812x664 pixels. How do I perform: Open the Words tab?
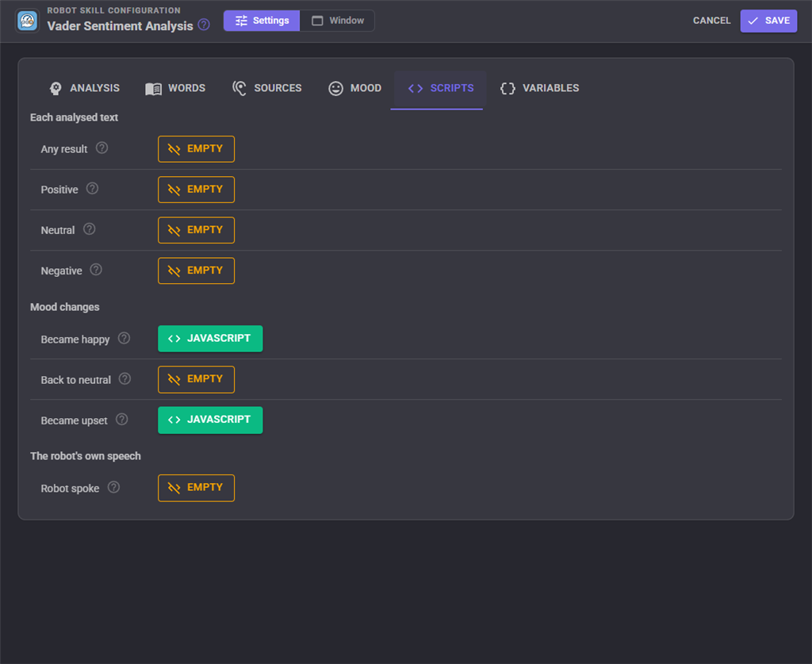[175, 89]
